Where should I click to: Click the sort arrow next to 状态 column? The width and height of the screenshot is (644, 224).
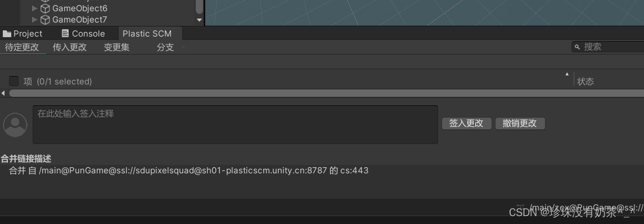coord(567,74)
